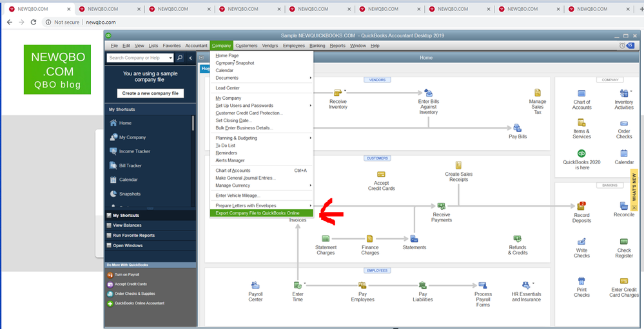Viewport: 644px width, 329px height.
Task: Open Calendar icon in Company panel
Action: [x=623, y=153]
